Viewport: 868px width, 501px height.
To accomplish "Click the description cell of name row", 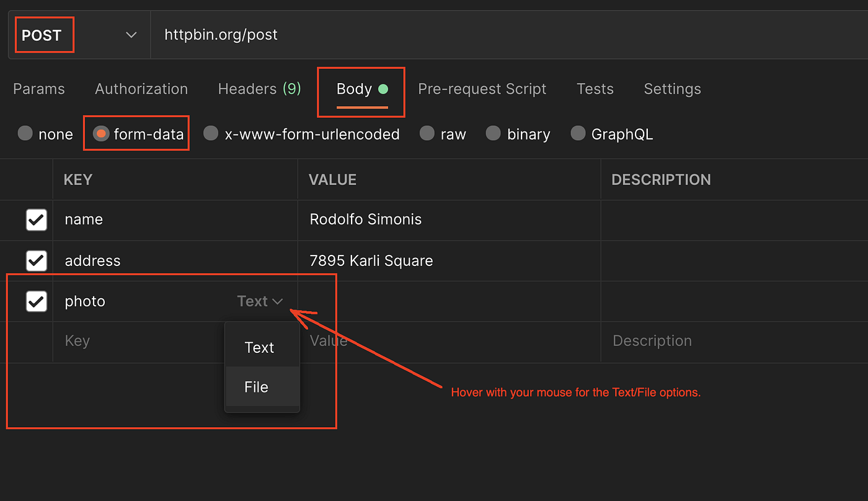I will click(735, 220).
